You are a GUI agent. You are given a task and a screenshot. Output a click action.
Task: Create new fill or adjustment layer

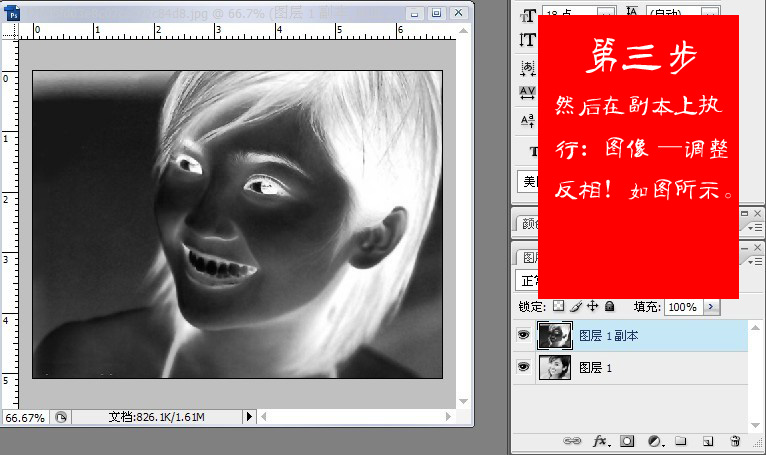(654, 440)
